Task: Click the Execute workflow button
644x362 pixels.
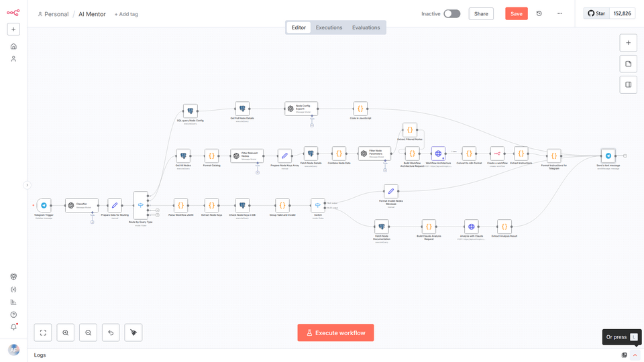Action: click(335, 333)
